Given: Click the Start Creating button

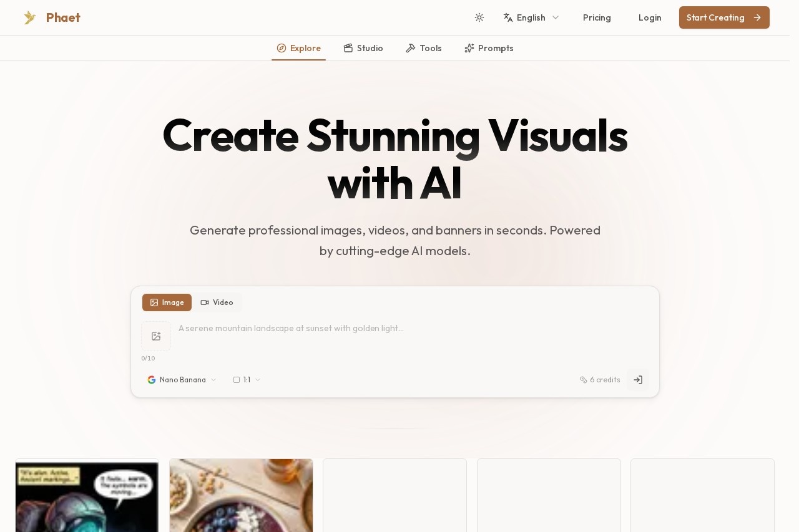Looking at the screenshot, I should tap(724, 17).
